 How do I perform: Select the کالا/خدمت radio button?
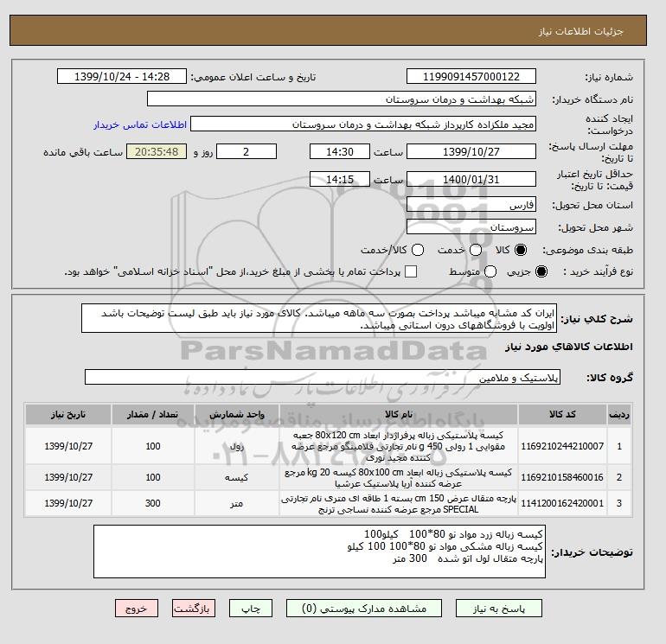[418, 250]
